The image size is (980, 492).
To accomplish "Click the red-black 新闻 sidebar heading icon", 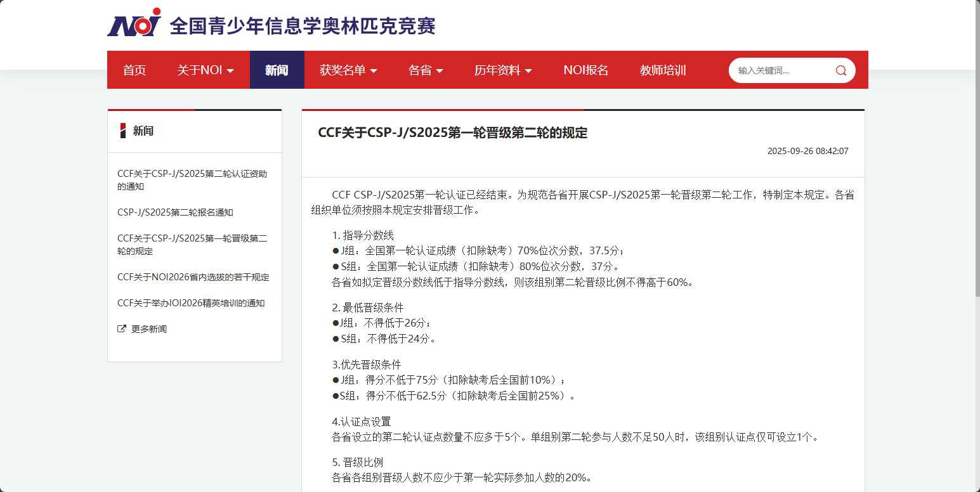I will click(x=123, y=131).
